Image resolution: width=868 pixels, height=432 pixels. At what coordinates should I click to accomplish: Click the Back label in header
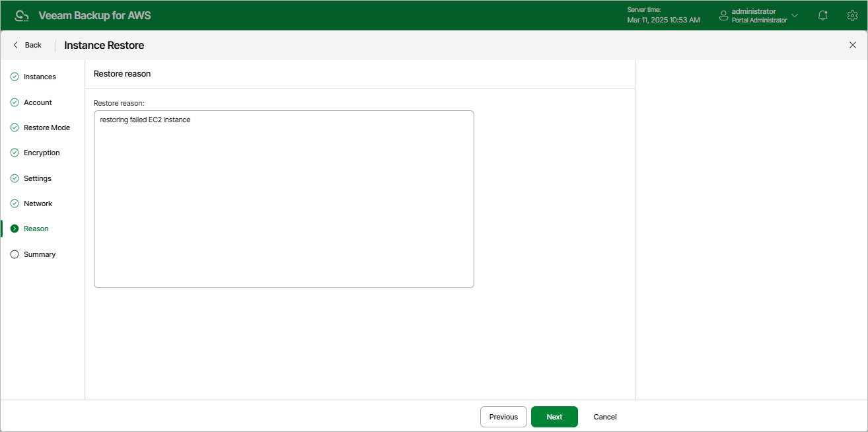[x=33, y=45]
